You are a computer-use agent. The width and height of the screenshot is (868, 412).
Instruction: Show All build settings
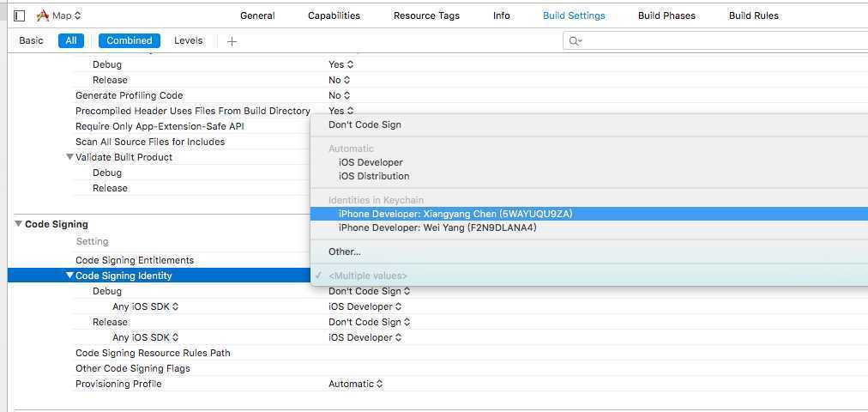[x=71, y=40]
